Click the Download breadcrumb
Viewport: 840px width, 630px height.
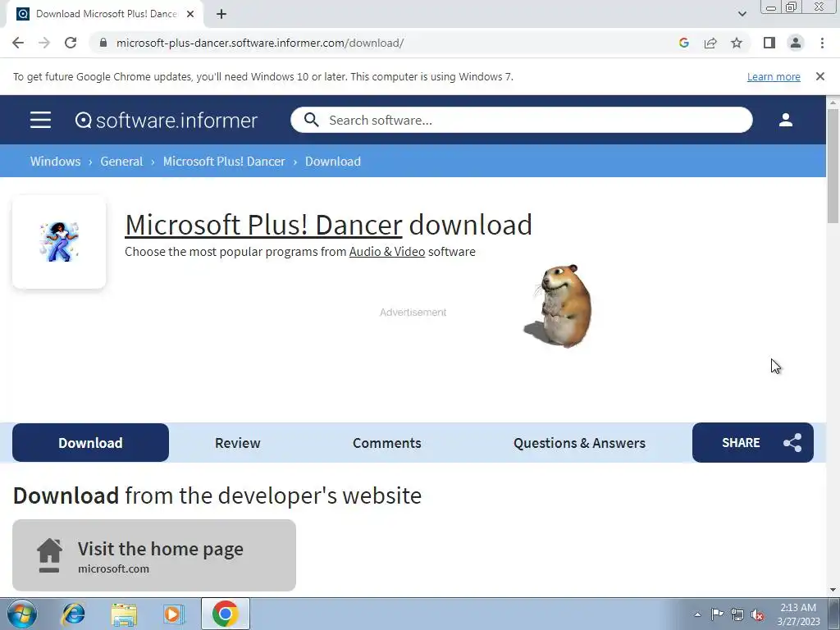pos(333,162)
